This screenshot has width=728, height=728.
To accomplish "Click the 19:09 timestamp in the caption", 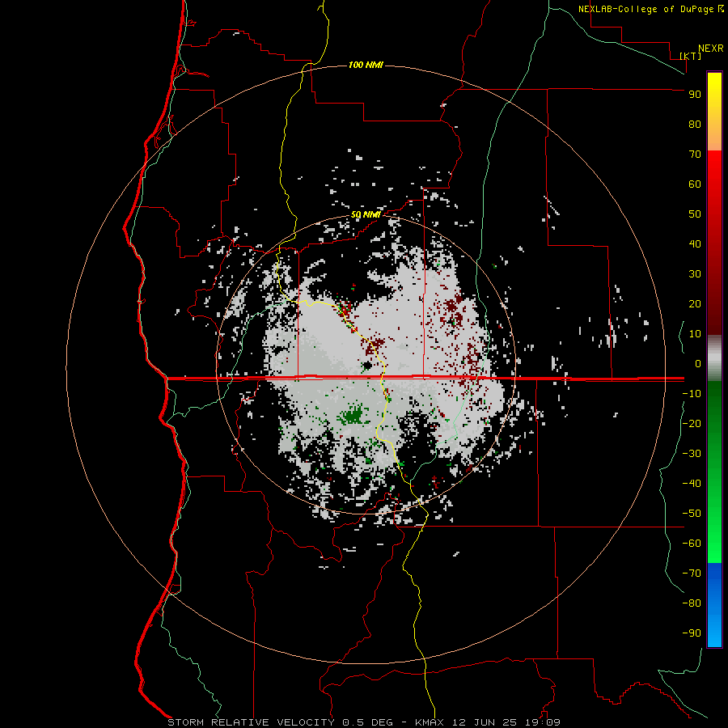I will pyautogui.click(x=542, y=722).
